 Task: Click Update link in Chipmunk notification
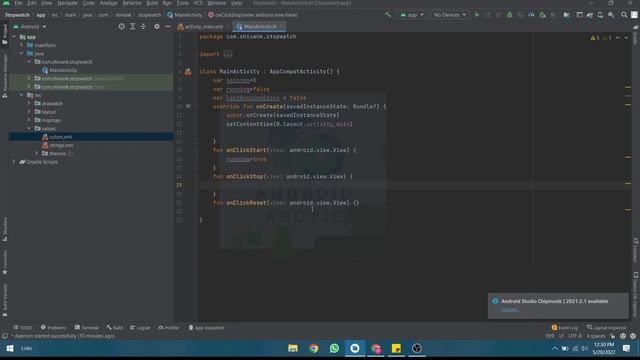(510, 310)
